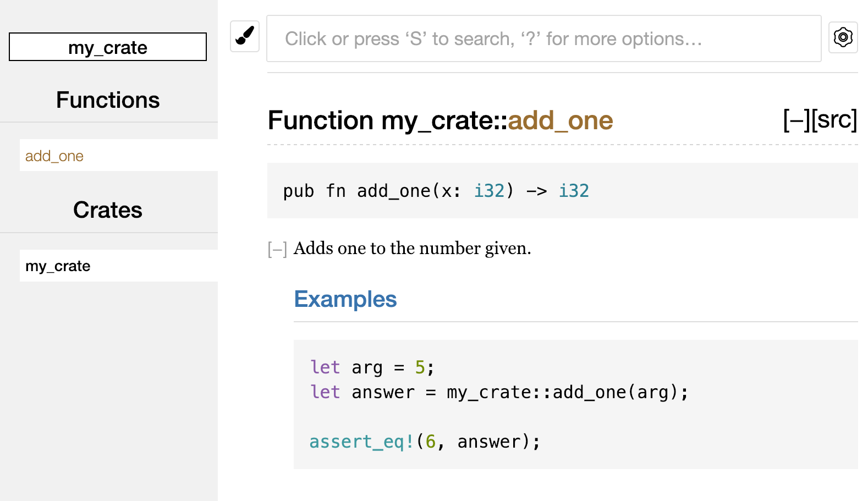Open the settings gear icon

(843, 37)
